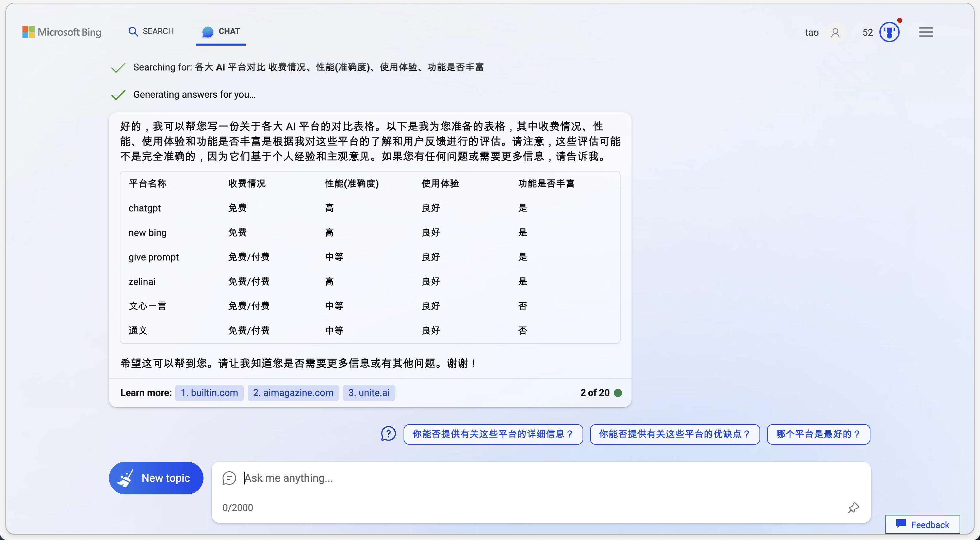
Task: Choose suggestion about 详细信息 of platforms
Action: [493, 434]
